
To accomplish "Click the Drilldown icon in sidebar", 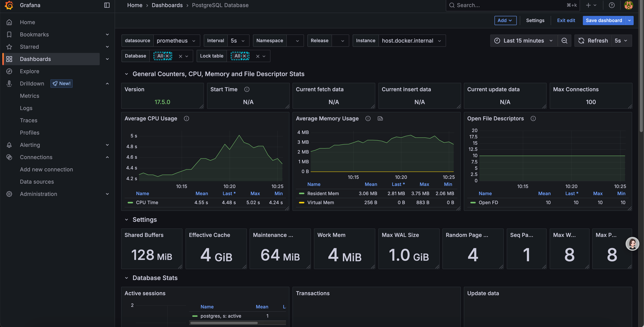I will click(9, 84).
